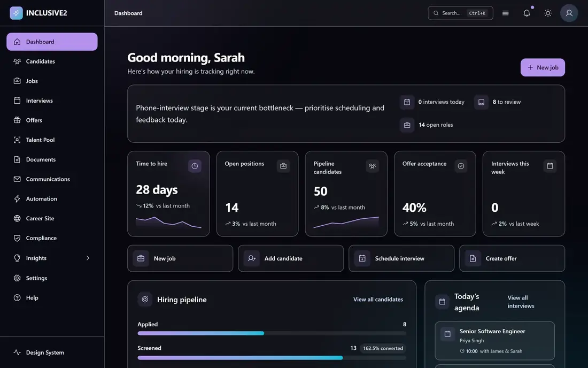Viewport: 588px width, 368px height.
Task: Open Talent Pool in sidebar
Action: (x=52, y=140)
